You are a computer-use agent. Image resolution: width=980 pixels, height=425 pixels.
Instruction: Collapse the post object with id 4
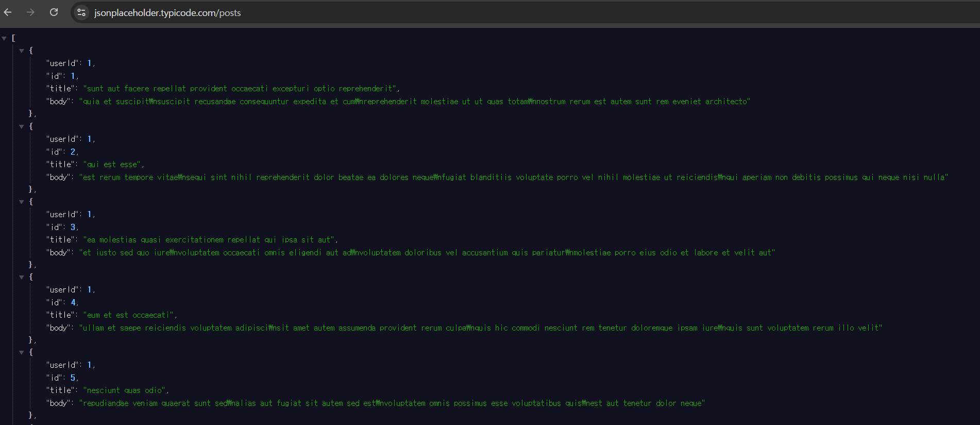pos(22,277)
